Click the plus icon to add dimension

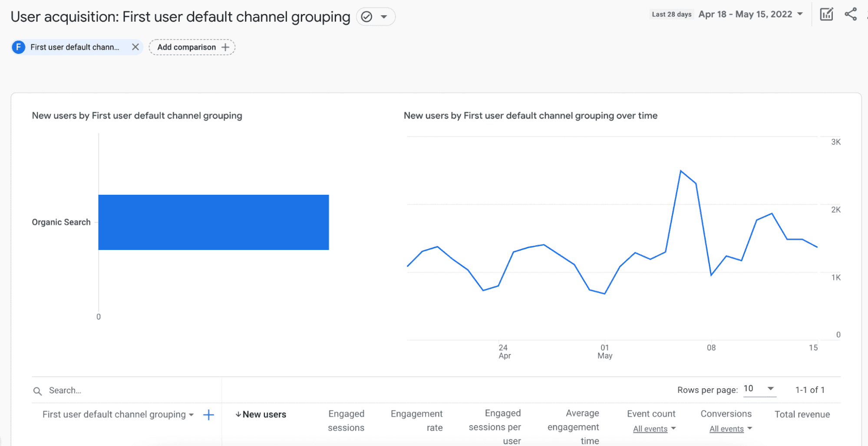tap(208, 415)
